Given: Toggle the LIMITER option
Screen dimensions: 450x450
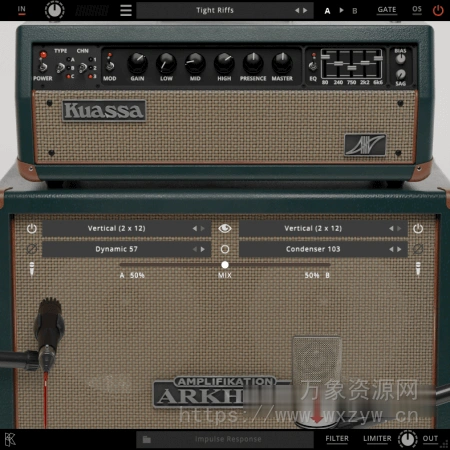Looking at the screenshot, I should pyautogui.click(x=377, y=439).
